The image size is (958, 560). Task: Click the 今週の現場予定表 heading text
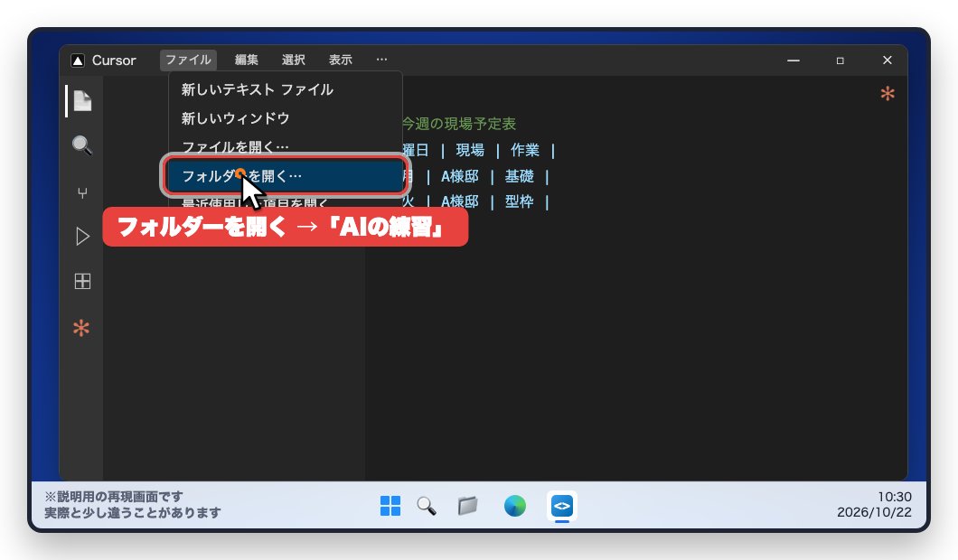459,124
